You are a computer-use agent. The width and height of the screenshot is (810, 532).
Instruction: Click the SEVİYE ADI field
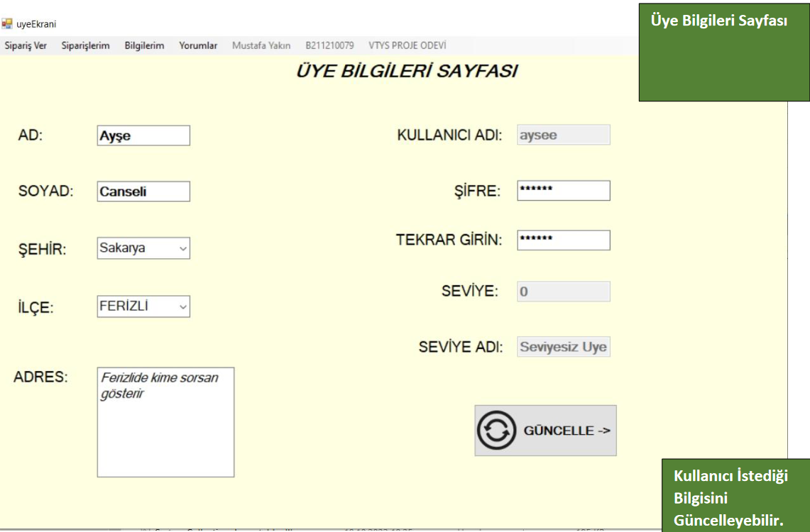[563, 347]
